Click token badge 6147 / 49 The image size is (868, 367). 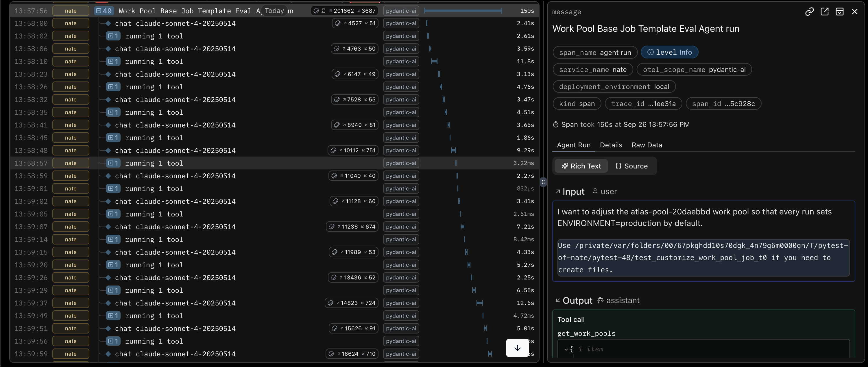coord(355,74)
